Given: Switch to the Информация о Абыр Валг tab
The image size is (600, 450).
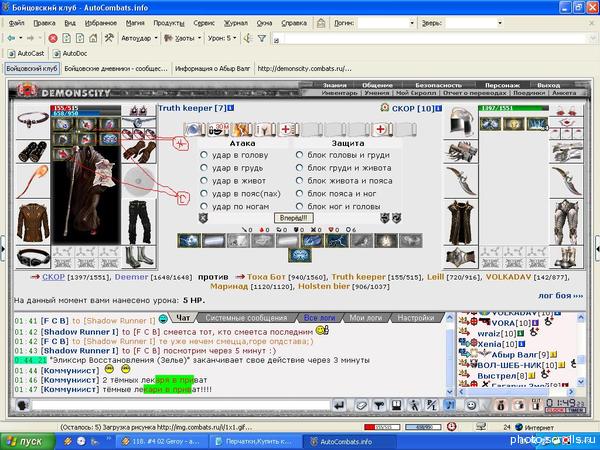Looking at the screenshot, I should pyautogui.click(x=212, y=69).
